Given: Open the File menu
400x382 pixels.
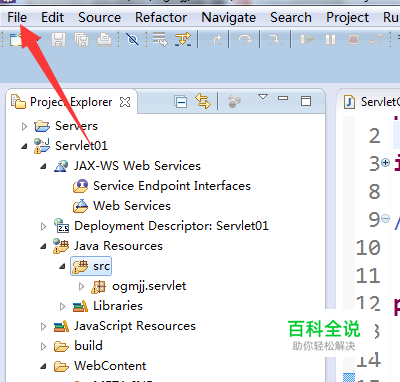Looking at the screenshot, I should [17, 17].
